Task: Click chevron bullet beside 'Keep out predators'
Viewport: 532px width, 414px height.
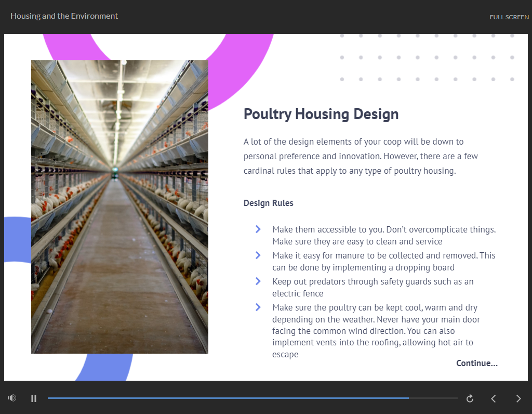Action: tap(258, 281)
